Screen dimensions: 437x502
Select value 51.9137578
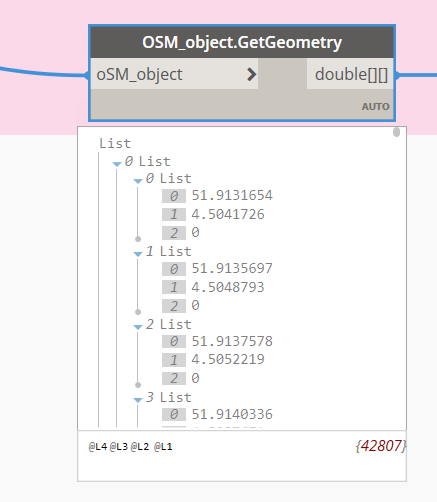coord(232,341)
